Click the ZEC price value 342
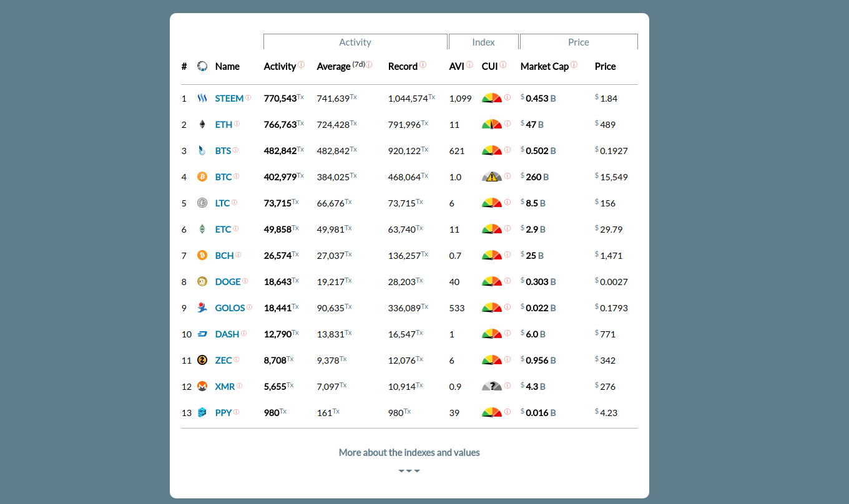 (x=607, y=361)
